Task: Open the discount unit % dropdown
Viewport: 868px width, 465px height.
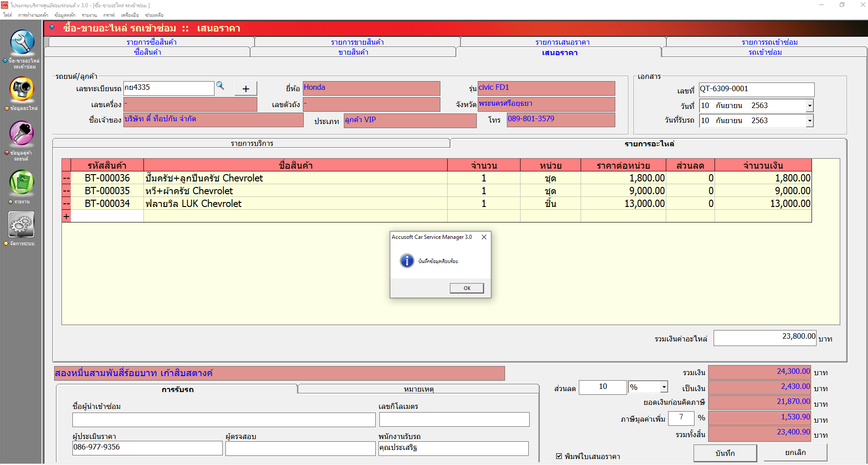Action: coord(664,387)
